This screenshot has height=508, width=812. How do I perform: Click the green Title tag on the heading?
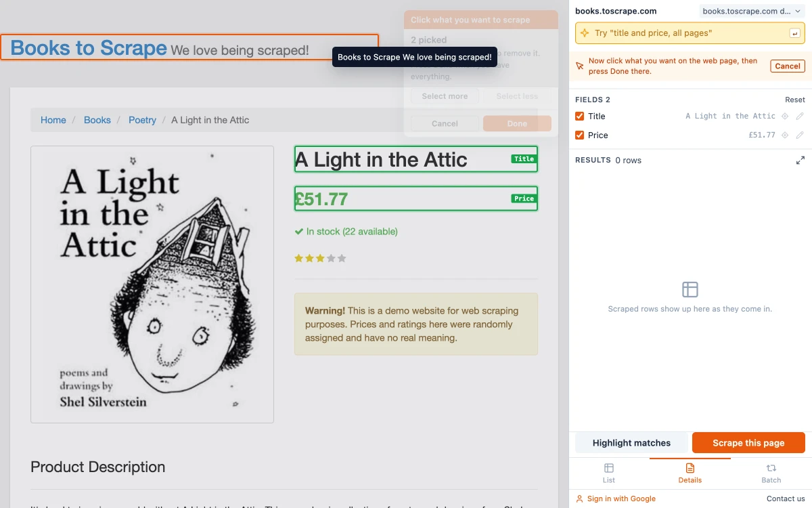tap(524, 159)
